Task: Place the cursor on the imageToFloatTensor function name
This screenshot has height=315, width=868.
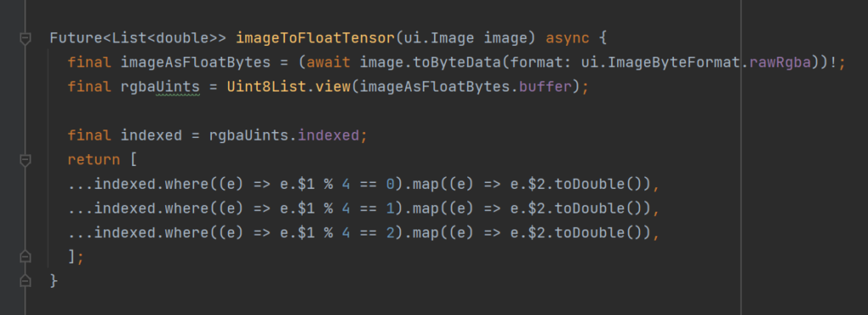Action: point(315,38)
